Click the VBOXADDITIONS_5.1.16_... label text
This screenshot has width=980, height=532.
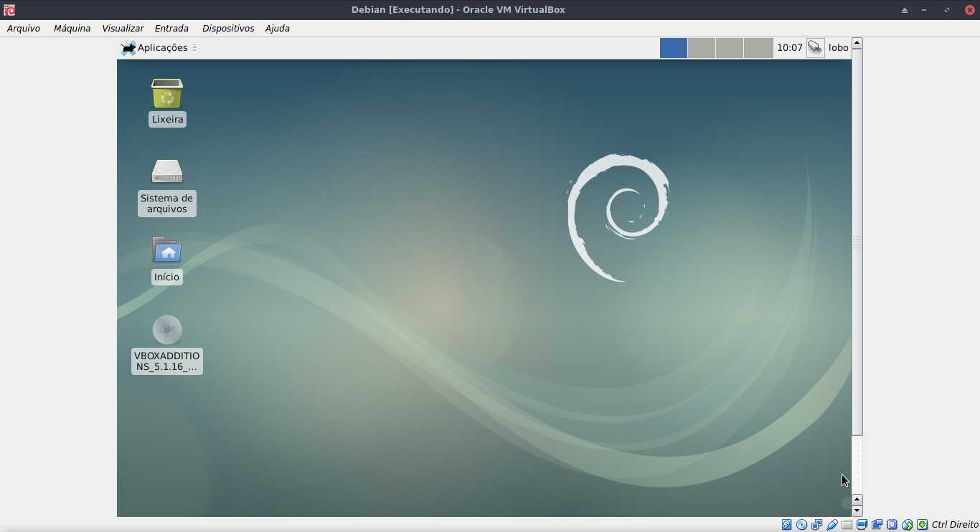[167, 361]
